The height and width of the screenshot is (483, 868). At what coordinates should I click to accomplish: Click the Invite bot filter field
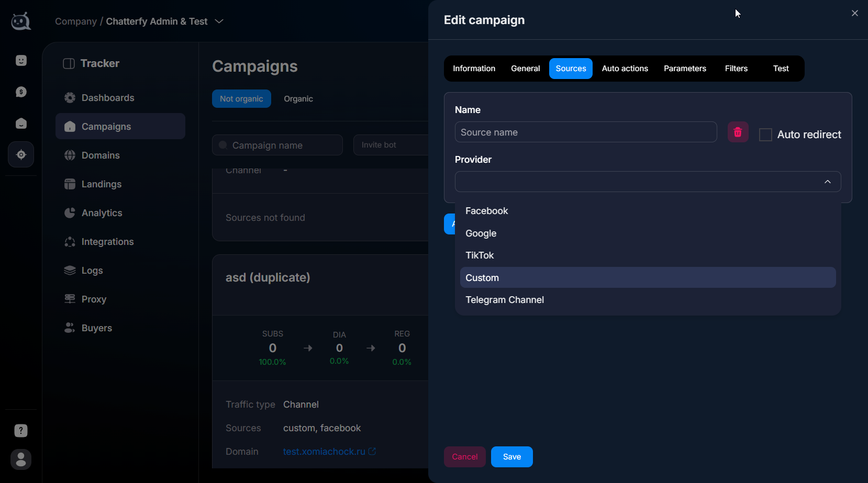pyautogui.click(x=391, y=145)
